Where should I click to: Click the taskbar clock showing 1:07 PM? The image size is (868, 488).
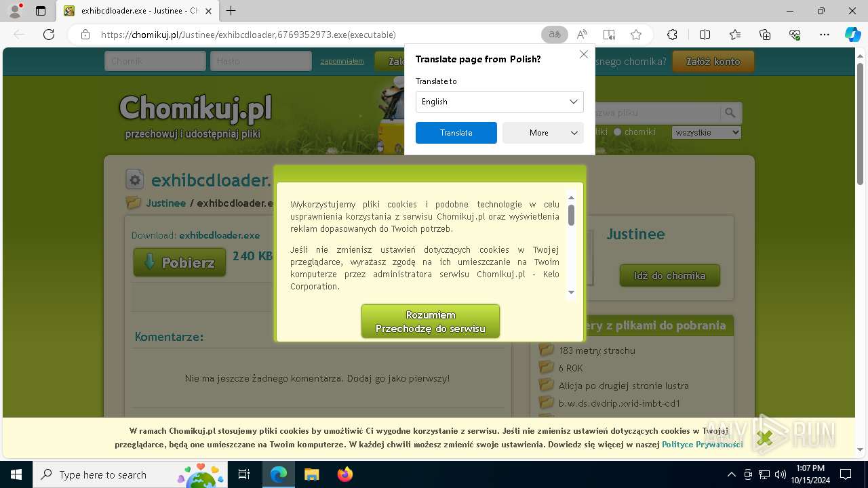810,474
